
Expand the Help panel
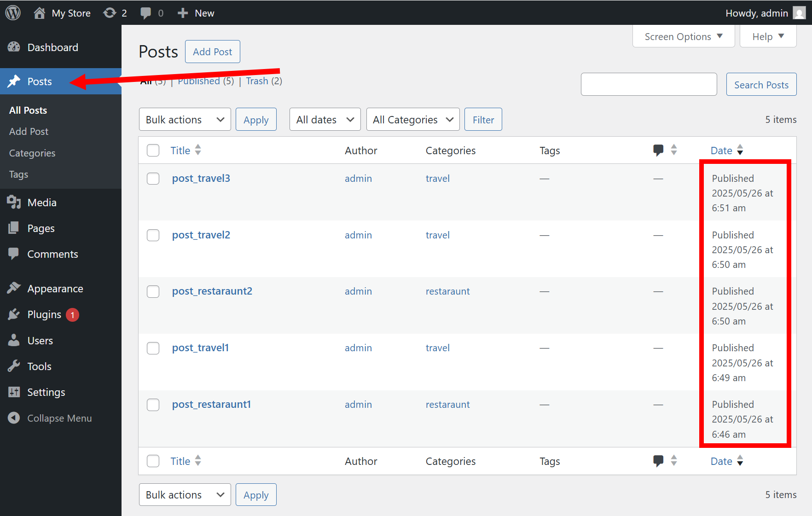768,36
